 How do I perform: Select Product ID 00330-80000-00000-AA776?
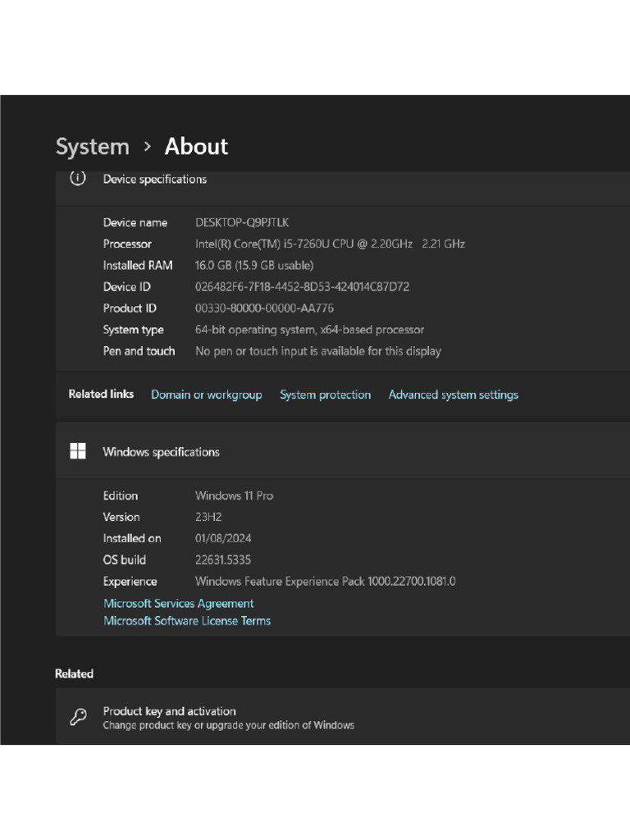264,308
